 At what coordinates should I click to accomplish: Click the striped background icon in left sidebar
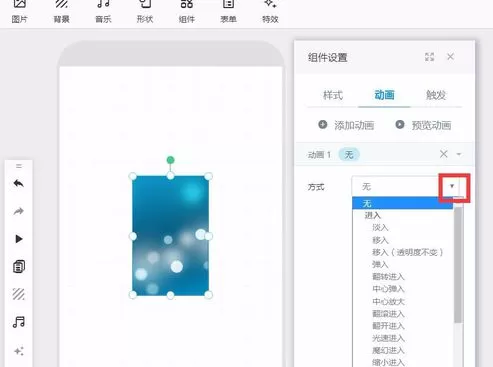tap(19, 294)
